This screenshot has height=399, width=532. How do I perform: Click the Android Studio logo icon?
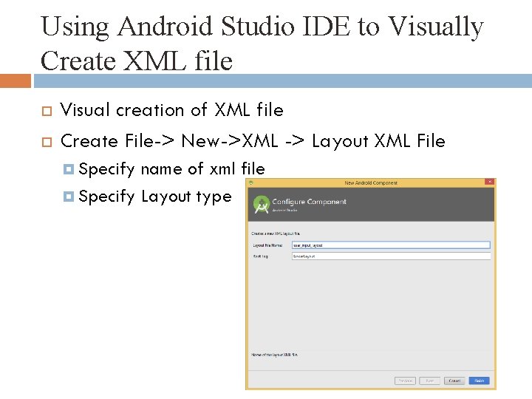pyautogui.click(x=262, y=205)
